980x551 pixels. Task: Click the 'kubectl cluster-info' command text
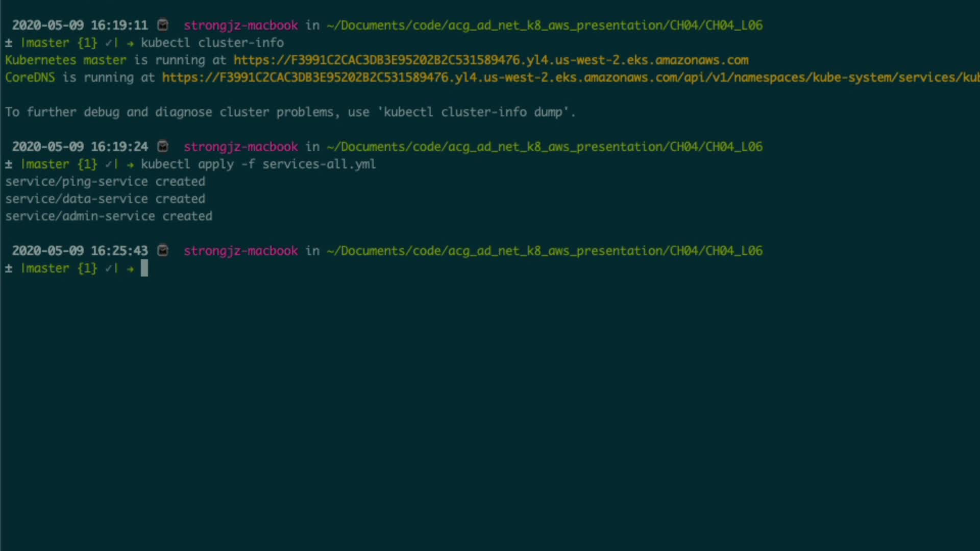pos(212,43)
